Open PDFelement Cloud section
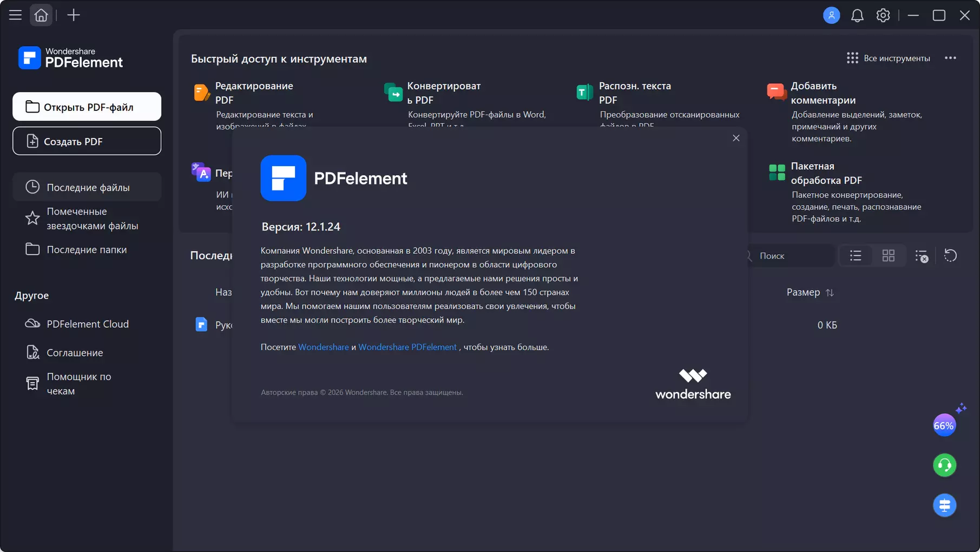Image resolution: width=980 pixels, height=552 pixels. (87, 324)
